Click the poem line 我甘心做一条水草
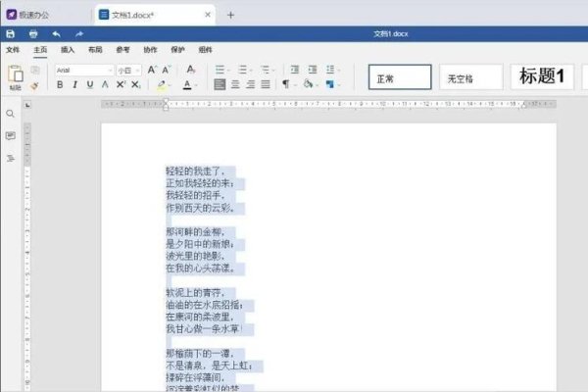The image size is (588, 392). point(203,329)
